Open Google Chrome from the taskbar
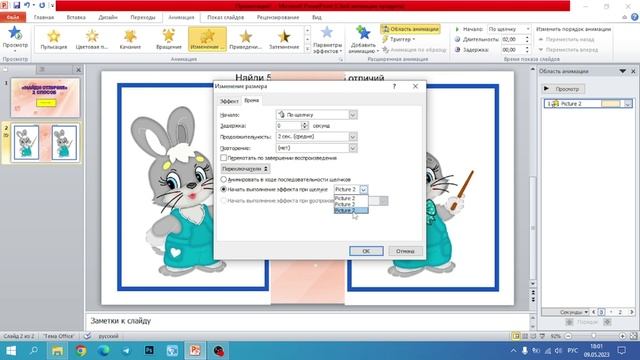The width and height of the screenshot is (640, 360). 81,350
